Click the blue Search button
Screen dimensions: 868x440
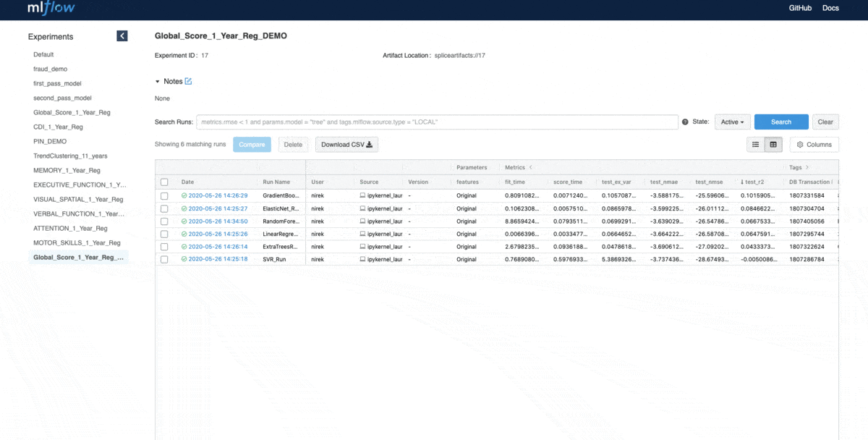click(x=781, y=122)
